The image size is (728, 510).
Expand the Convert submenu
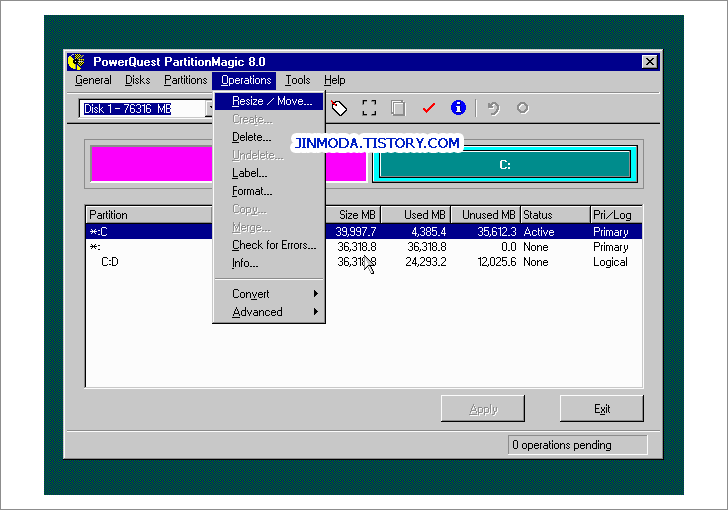click(x=269, y=294)
